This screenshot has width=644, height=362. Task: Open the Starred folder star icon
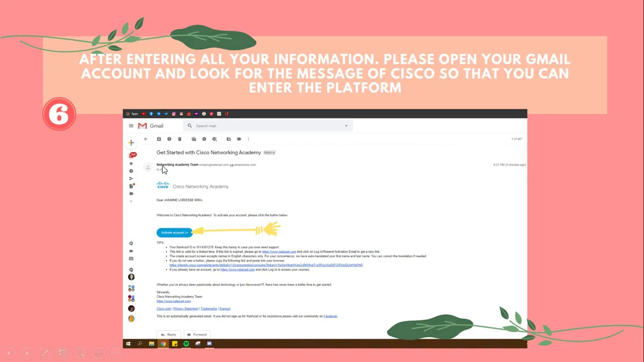tap(131, 163)
